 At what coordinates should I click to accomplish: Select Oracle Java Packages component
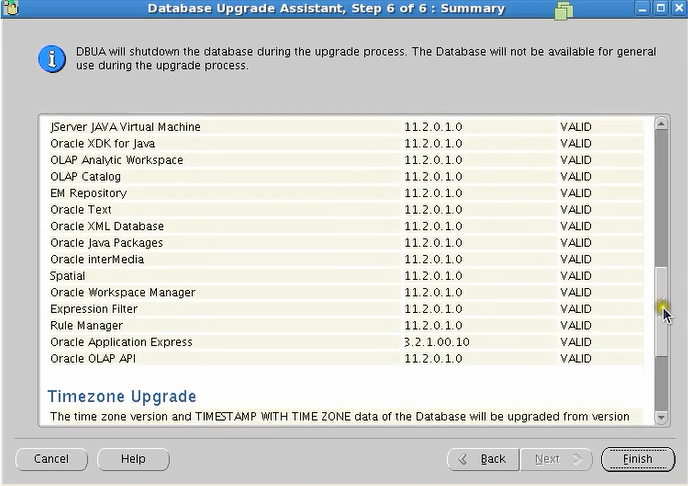[346, 243]
